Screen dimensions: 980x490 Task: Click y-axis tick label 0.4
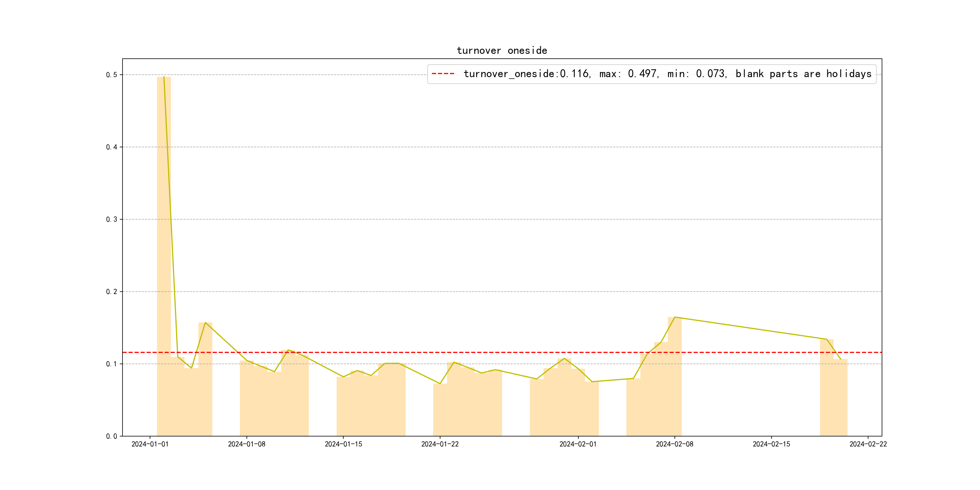tap(112, 147)
